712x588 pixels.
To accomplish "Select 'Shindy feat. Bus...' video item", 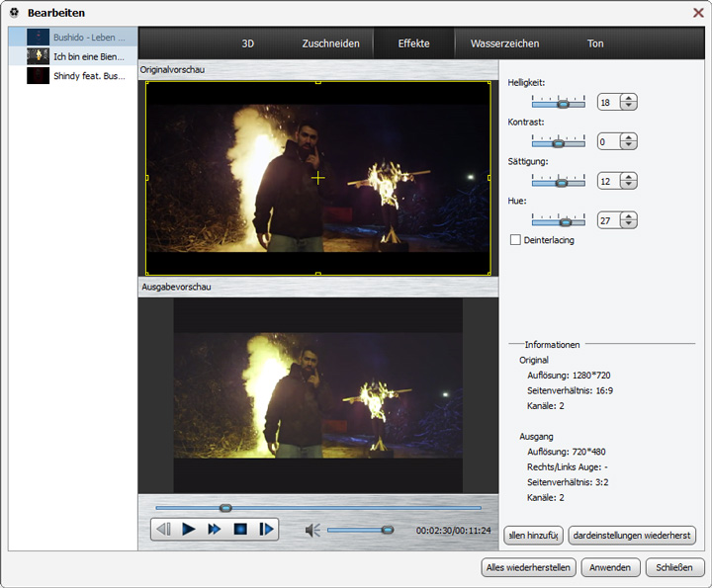I will [x=73, y=76].
